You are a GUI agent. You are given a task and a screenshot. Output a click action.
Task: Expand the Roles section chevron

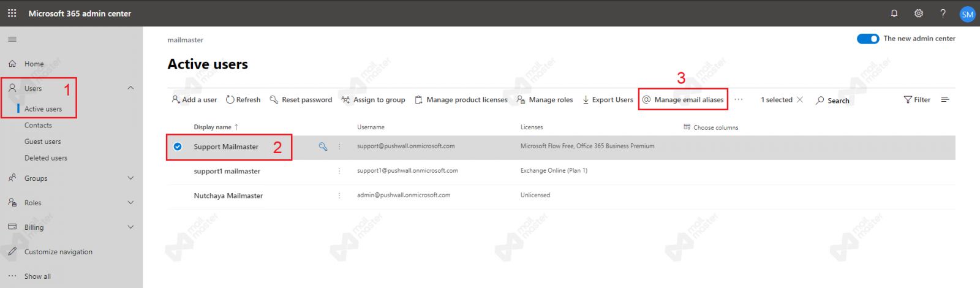tap(130, 202)
